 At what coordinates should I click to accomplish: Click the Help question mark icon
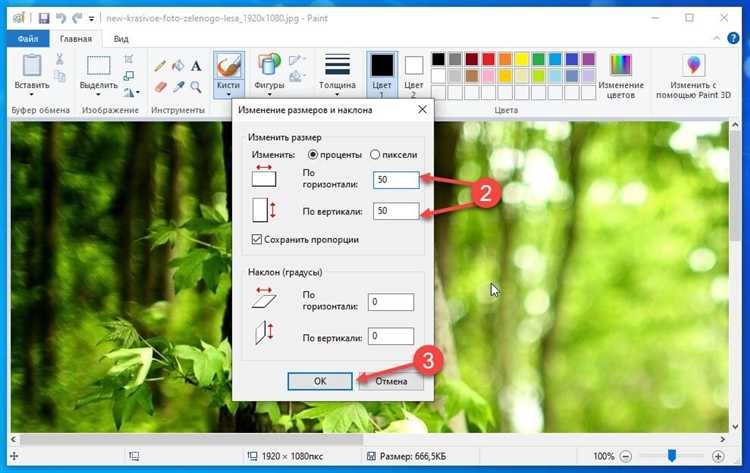pyautogui.click(x=733, y=38)
